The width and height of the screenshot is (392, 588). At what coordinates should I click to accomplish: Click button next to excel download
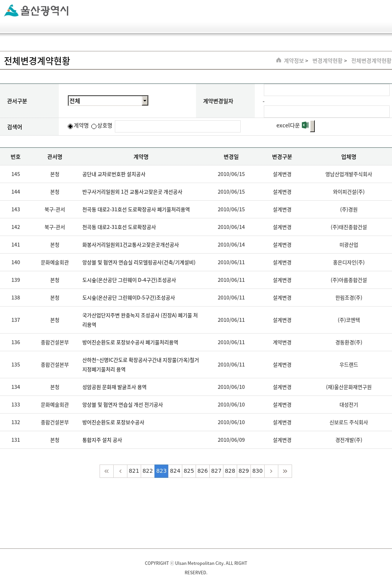(x=312, y=126)
